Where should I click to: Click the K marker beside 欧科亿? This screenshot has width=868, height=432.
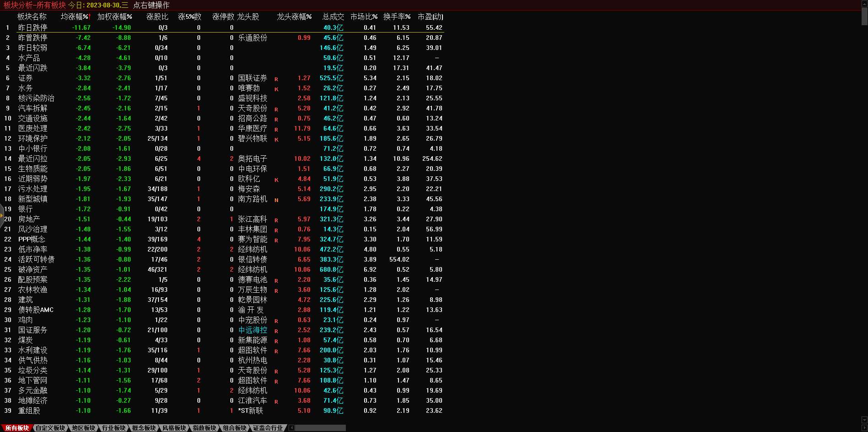pyautogui.click(x=276, y=180)
